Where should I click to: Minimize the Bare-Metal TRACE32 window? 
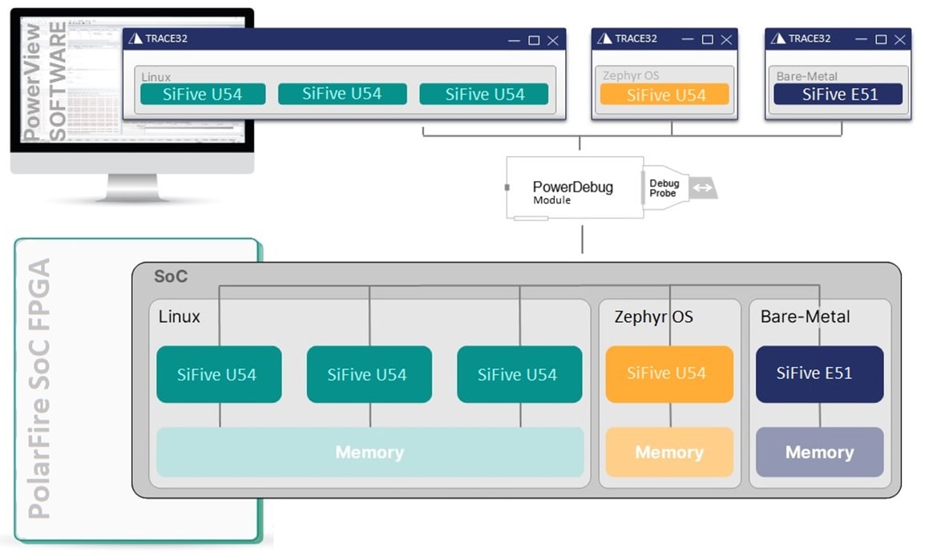(x=861, y=39)
